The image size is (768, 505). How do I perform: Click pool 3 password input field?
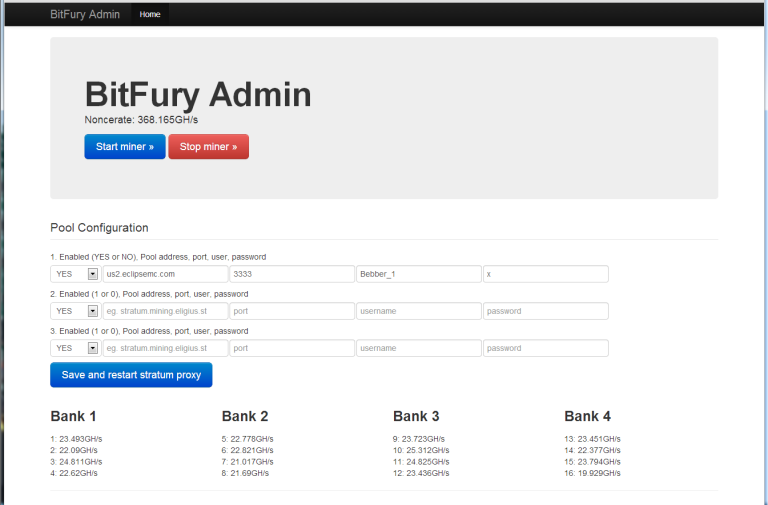[x=545, y=348]
